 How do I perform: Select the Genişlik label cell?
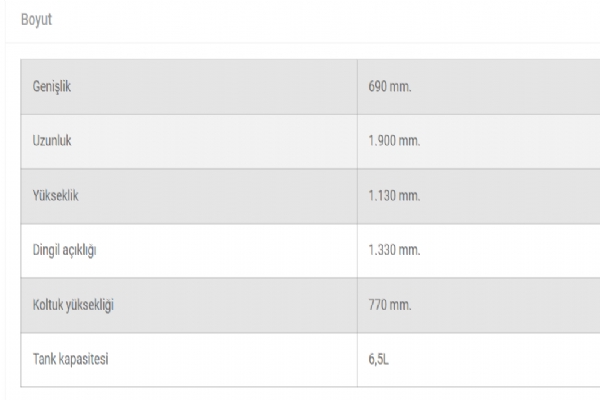(x=52, y=87)
